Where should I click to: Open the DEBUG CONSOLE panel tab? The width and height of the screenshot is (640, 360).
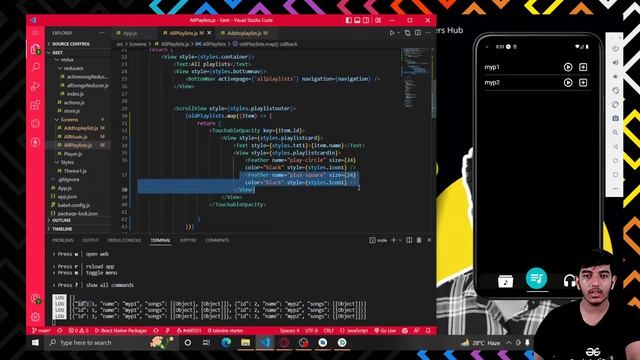124,240
